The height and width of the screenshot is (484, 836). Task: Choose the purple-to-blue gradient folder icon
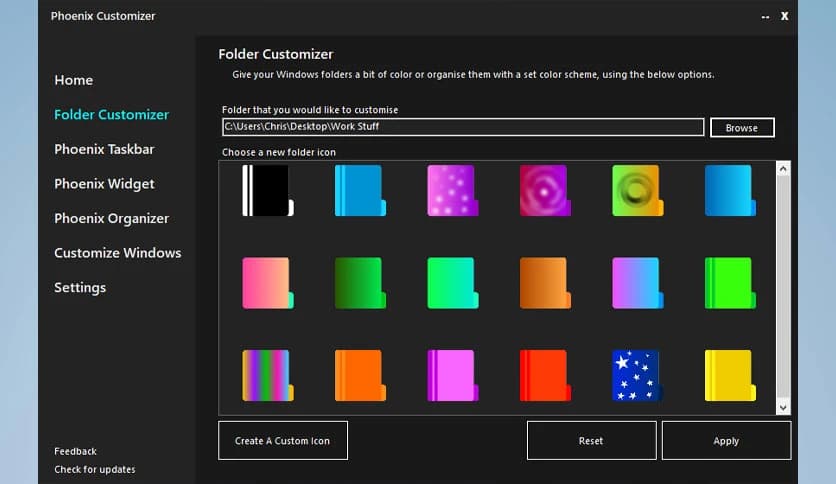pyautogui.click(x=638, y=283)
